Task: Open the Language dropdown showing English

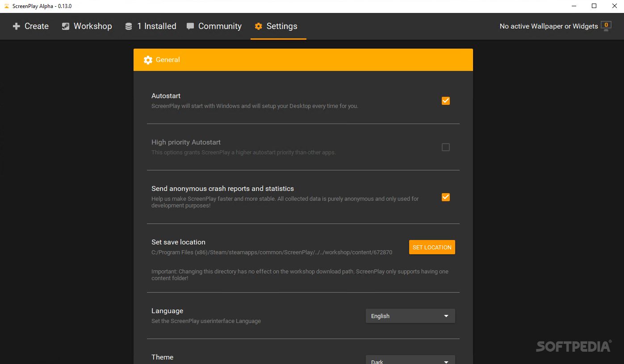Action: point(410,316)
